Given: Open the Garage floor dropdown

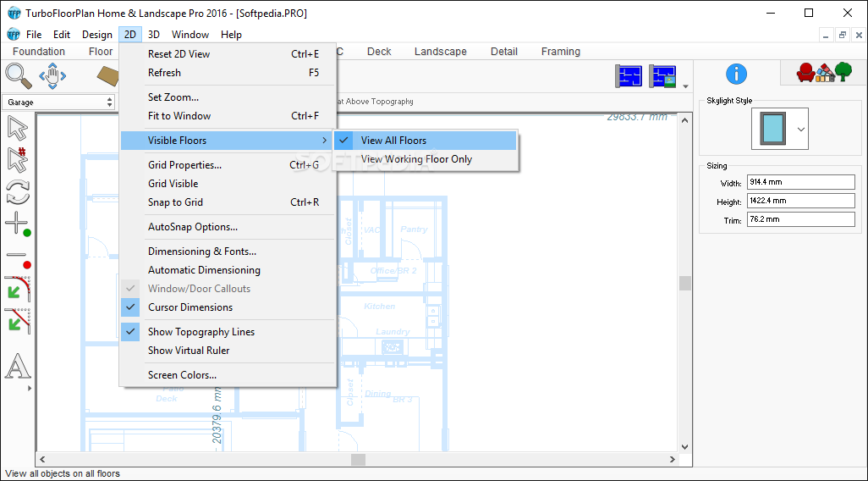Looking at the screenshot, I should (x=58, y=102).
